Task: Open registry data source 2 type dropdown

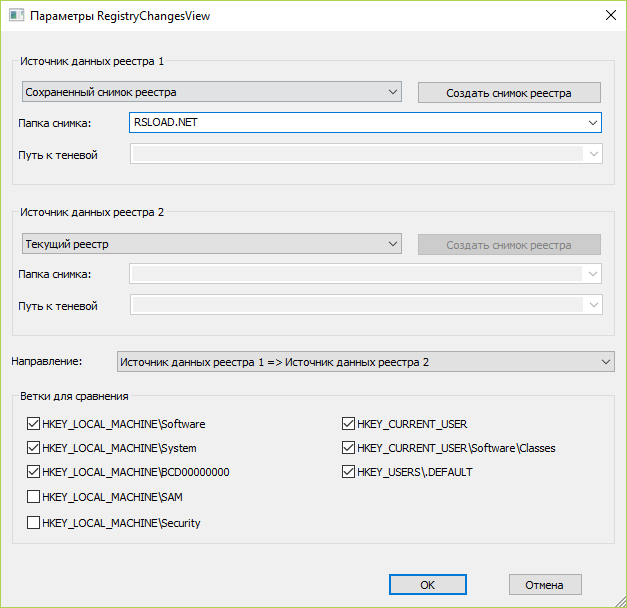Action: click(x=391, y=244)
